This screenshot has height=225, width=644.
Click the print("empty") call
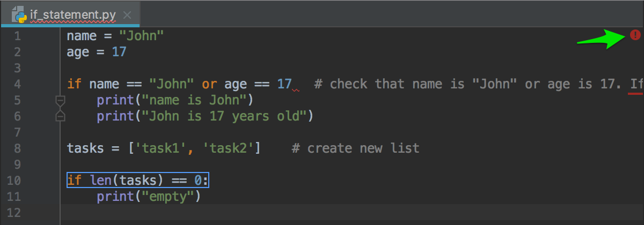149,197
